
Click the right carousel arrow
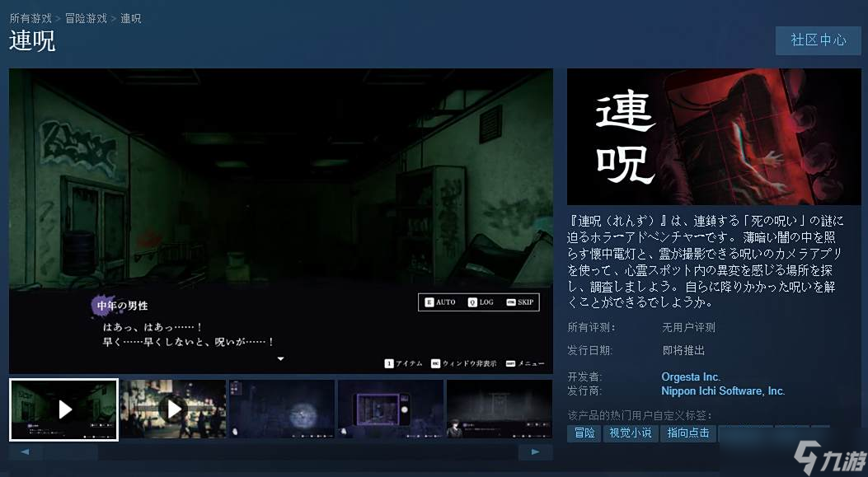coord(535,451)
